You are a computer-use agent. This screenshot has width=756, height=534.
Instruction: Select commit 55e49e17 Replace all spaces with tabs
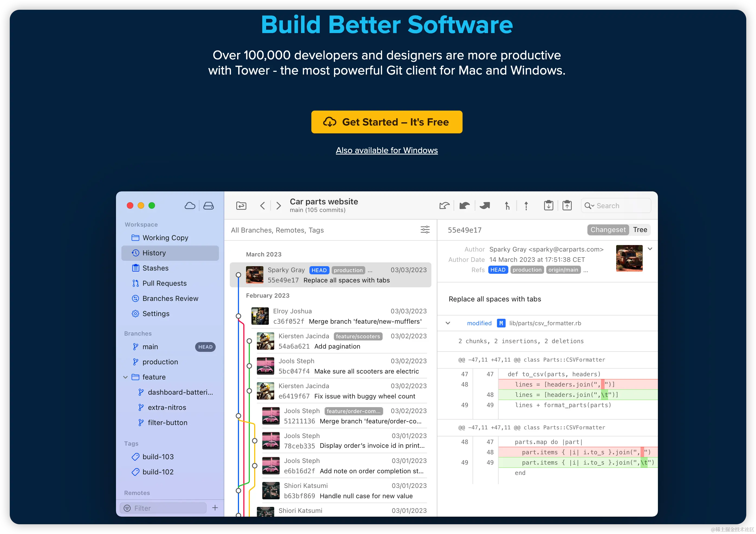pos(330,275)
